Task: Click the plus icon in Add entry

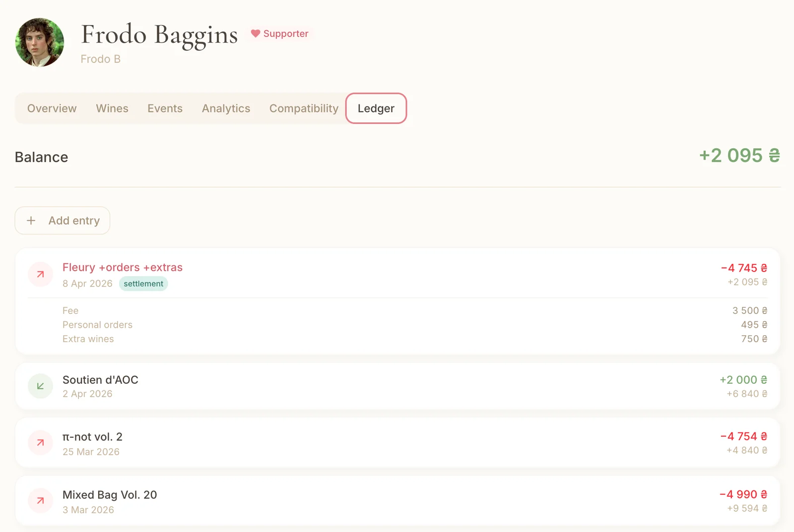Action: pos(31,221)
